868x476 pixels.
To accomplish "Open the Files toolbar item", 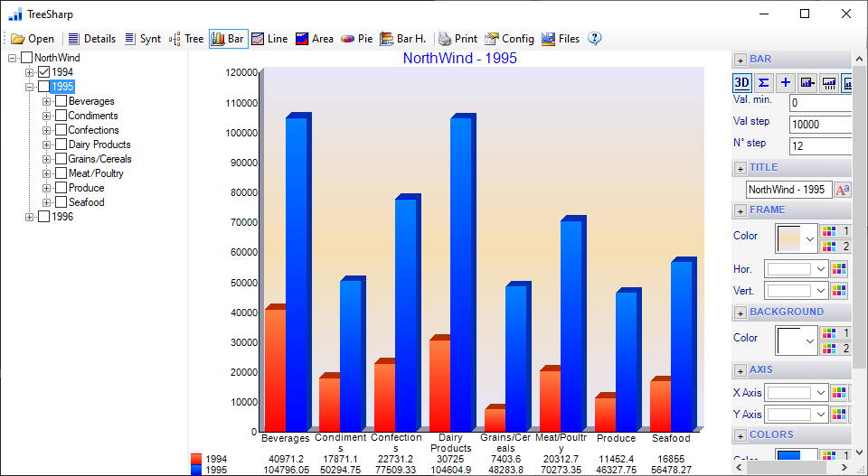I will click(561, 39).
